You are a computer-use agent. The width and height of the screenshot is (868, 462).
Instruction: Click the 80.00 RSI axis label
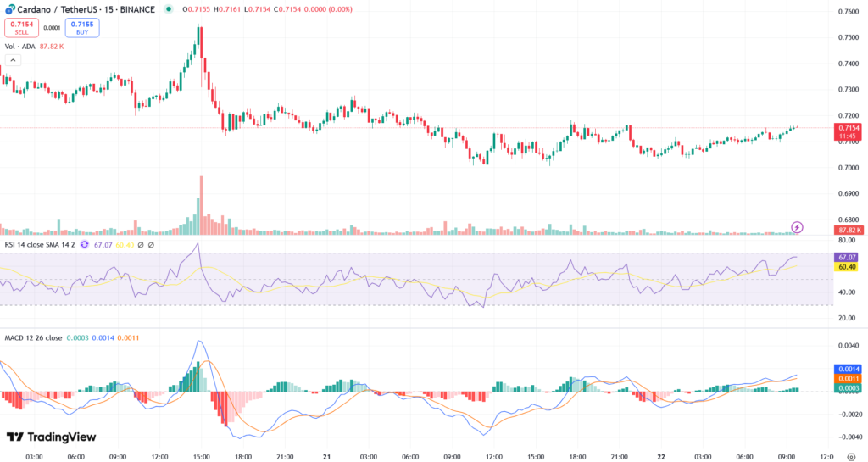pyautogui.click(x=847, y=240)
